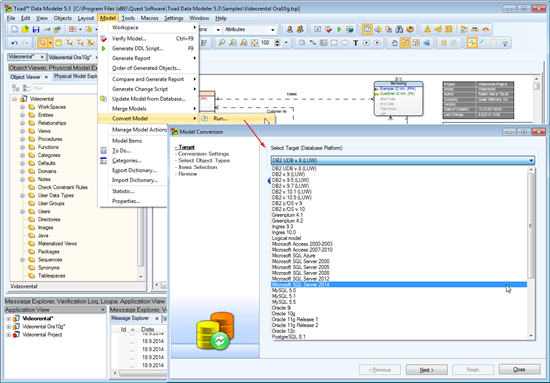Click the magnifier Zoom toolbar icon
Image resolution: width=550 pixels, height=383 pixels.
tap(222, 43)
